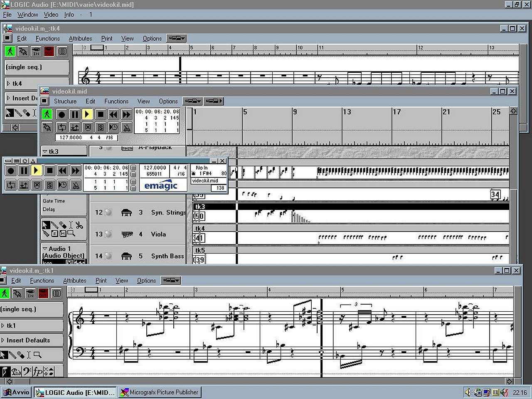
Task: Open the link mode dropdown in tk4 window
Action: pos(176,38)
